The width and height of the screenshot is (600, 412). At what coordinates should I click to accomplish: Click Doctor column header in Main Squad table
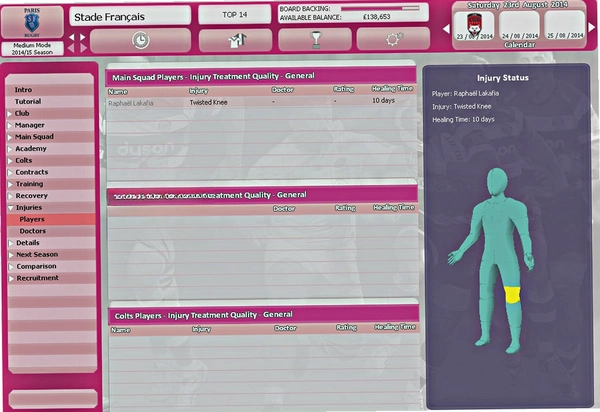pos(282,90)
